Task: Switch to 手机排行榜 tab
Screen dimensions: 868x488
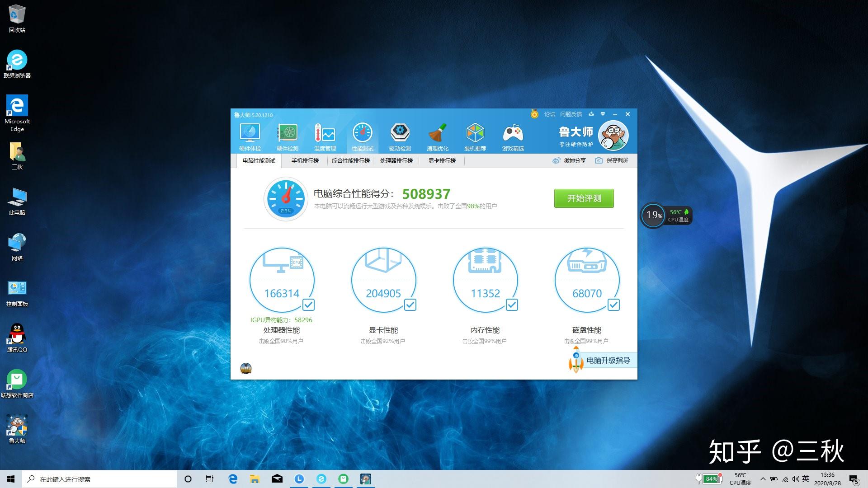Action: click(305, 161)
